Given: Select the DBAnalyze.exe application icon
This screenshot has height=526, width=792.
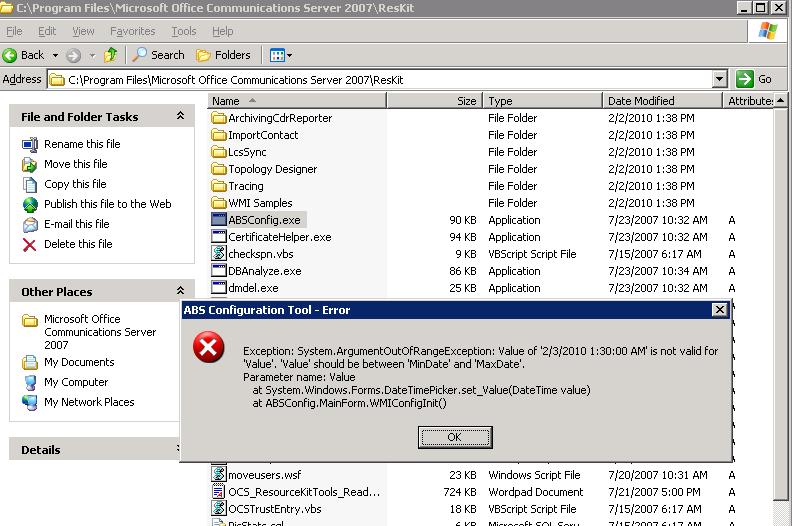Looking at the screenshot, I should (219, 271).
